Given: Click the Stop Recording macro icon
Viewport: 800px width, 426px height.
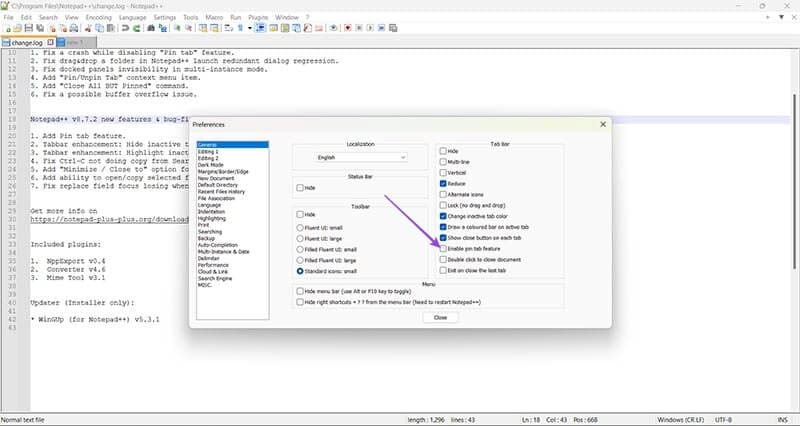Looking at the screenshot, I should pos(359,28).
